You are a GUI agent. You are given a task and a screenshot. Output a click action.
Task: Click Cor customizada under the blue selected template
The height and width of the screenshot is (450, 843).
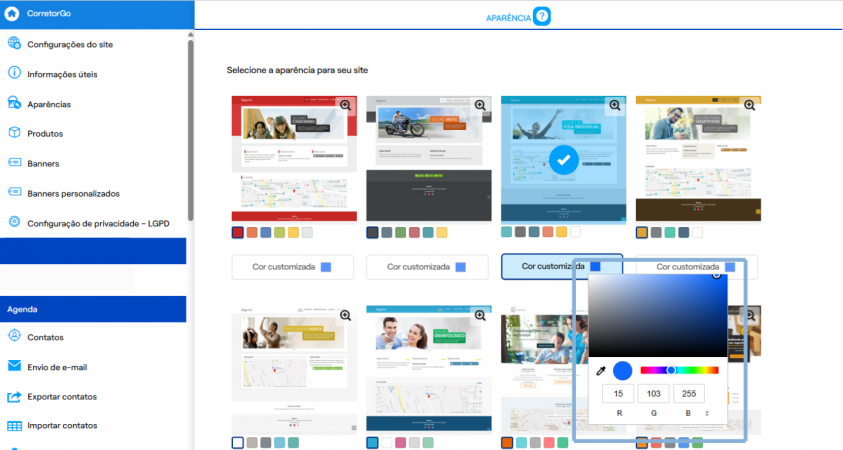click(562, 267)
